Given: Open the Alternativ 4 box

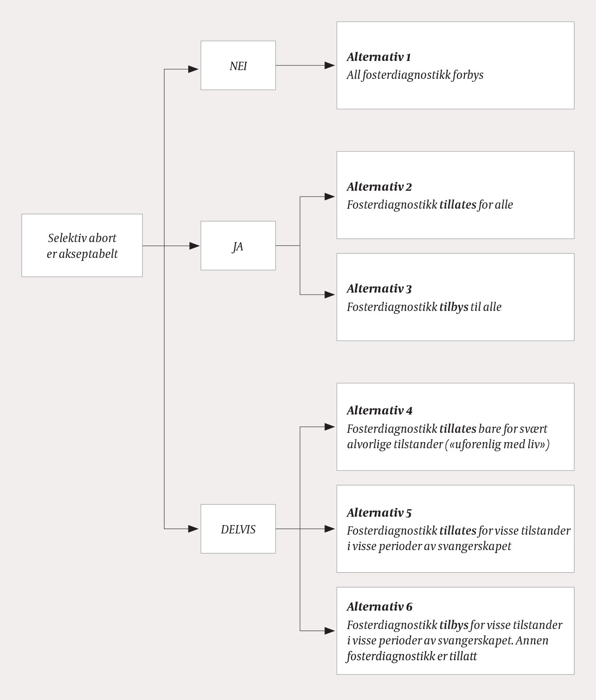Looking at the screenshot, I should pos(455,427).
